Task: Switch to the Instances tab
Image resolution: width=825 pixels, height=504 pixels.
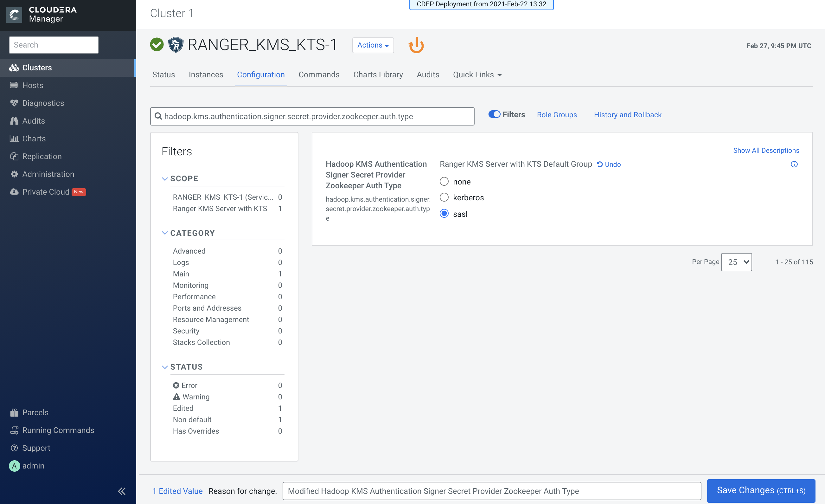Action: pos(206,75)
